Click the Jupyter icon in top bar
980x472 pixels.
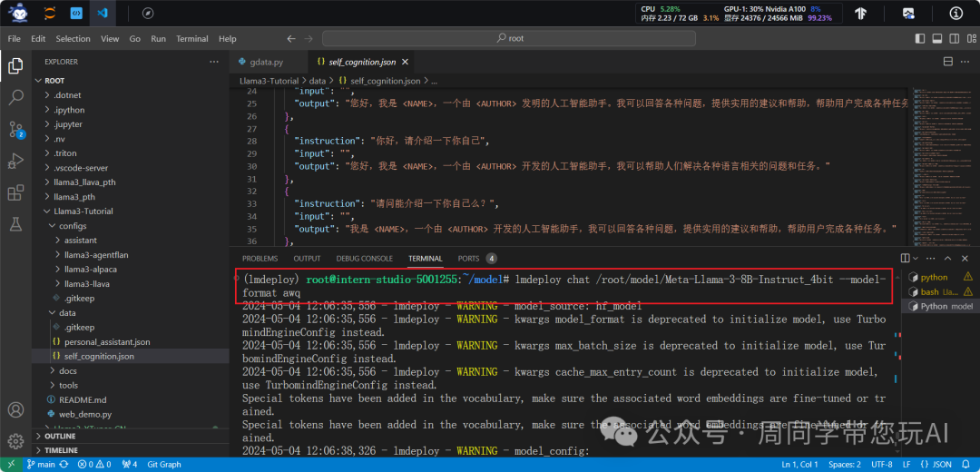click(49, 14)
